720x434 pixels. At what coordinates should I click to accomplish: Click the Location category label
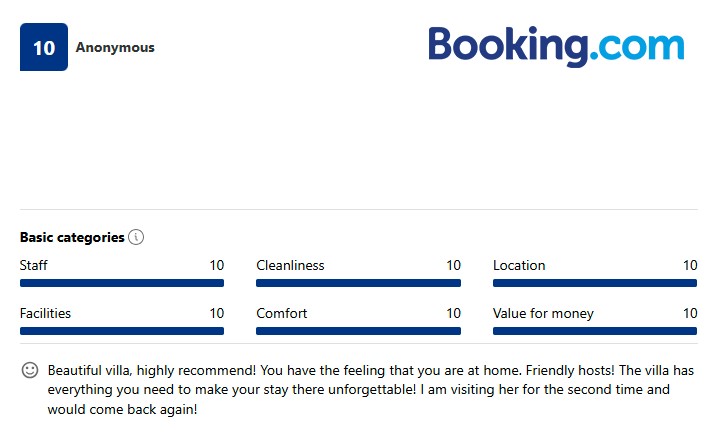tap(519, 266)
